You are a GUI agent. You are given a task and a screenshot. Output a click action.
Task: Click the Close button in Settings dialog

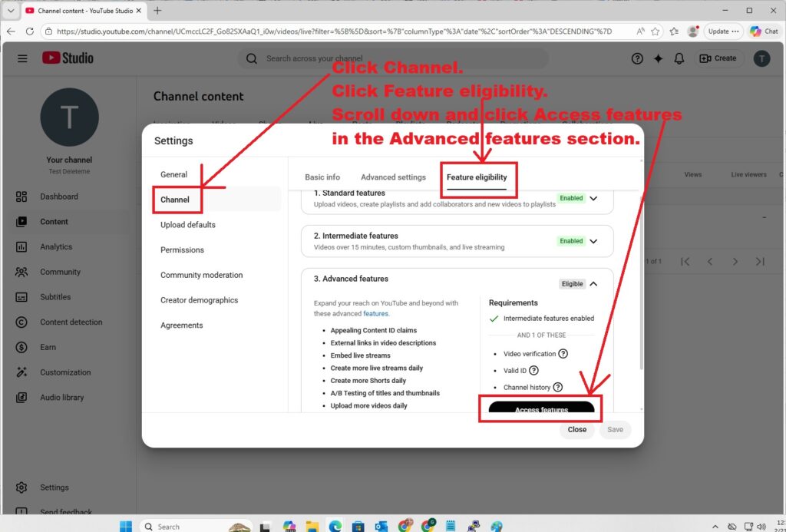(577, 430)
